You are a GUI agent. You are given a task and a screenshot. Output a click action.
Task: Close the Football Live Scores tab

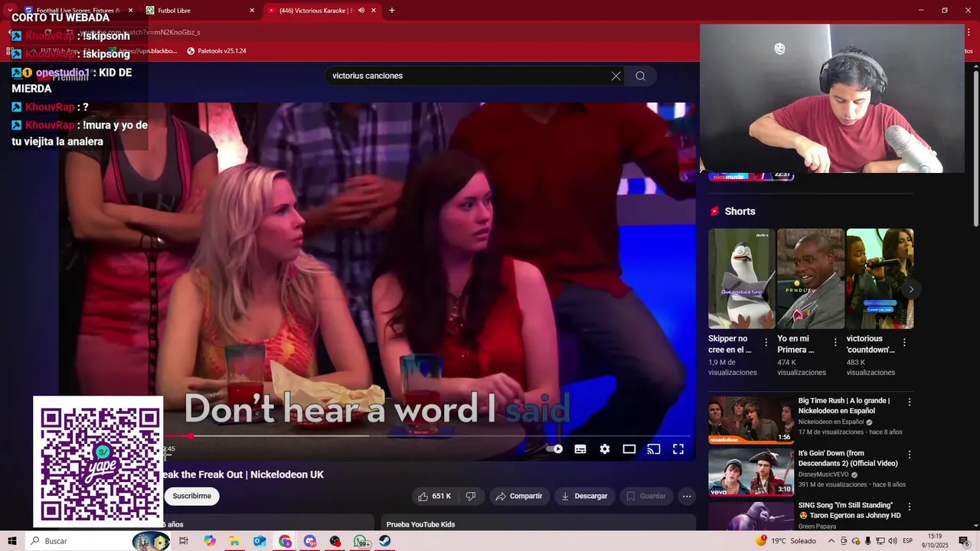point(130,11)
